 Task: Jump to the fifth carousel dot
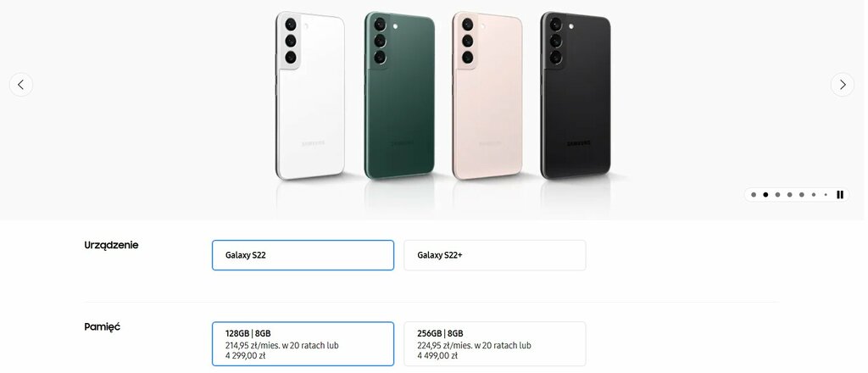[x=802, y=195]
